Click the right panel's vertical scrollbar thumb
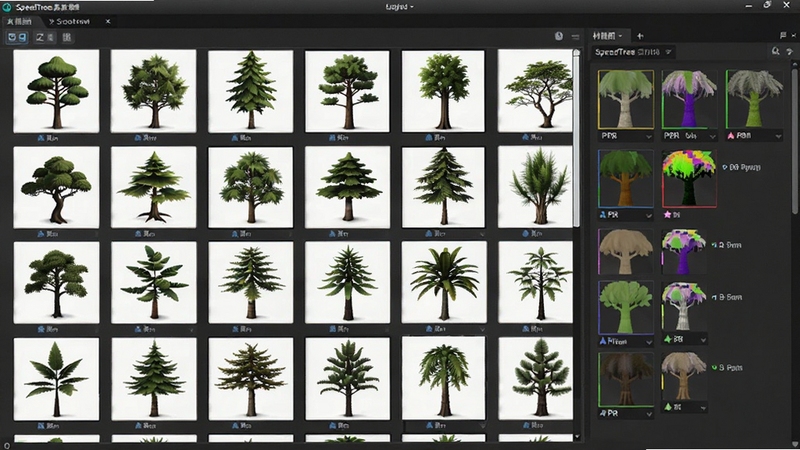 pyautogui.click(x=795, y=140)
